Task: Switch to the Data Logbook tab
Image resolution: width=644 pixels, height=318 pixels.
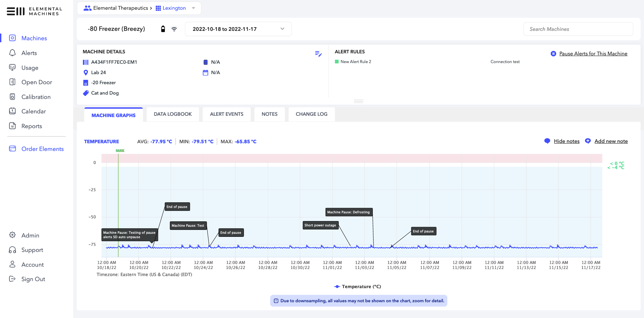Action: tap(172, 114)
